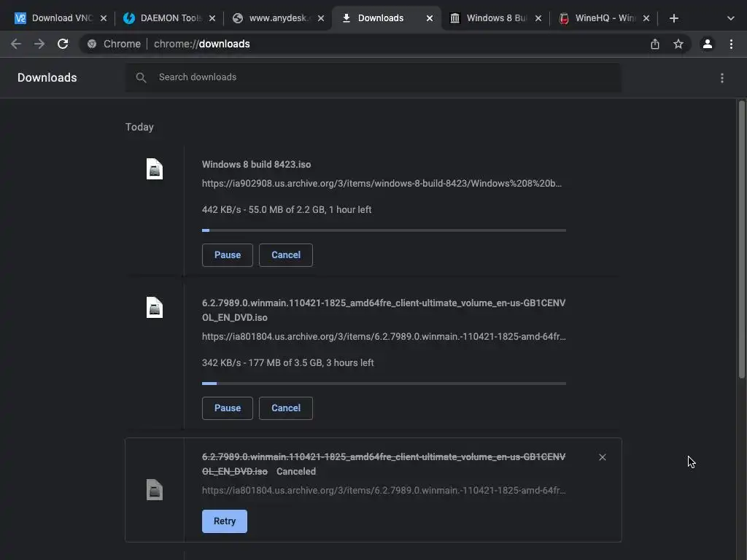Viewport: 747px width, 560px height.
Task: Open the profile avatar menu
Action: click(x=708, y=44)
